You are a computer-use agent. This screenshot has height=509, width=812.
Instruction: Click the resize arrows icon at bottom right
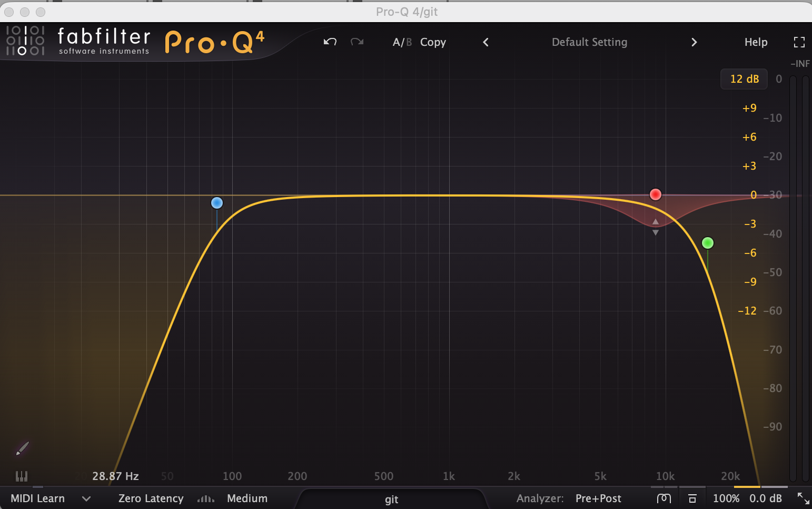(803, 498)
